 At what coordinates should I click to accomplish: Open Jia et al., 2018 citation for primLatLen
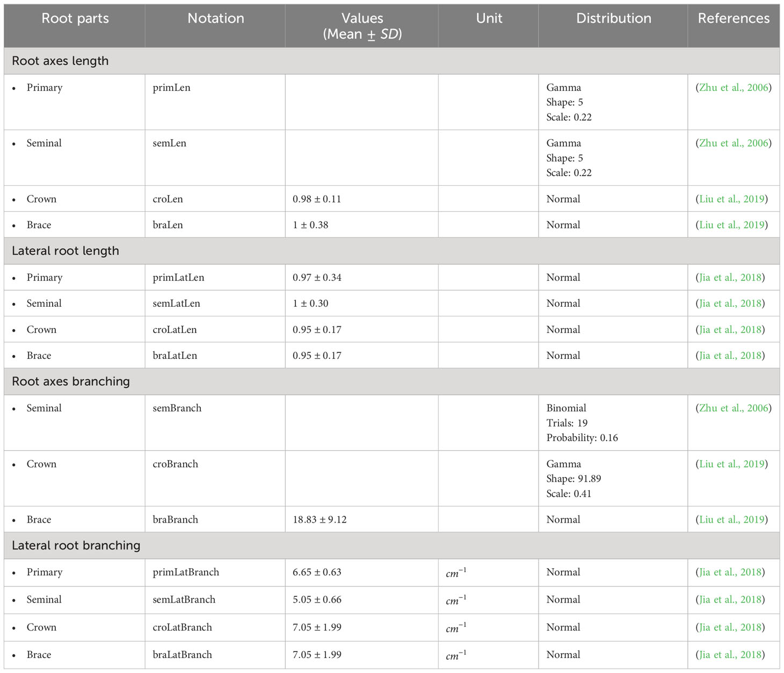pos(730,277)
